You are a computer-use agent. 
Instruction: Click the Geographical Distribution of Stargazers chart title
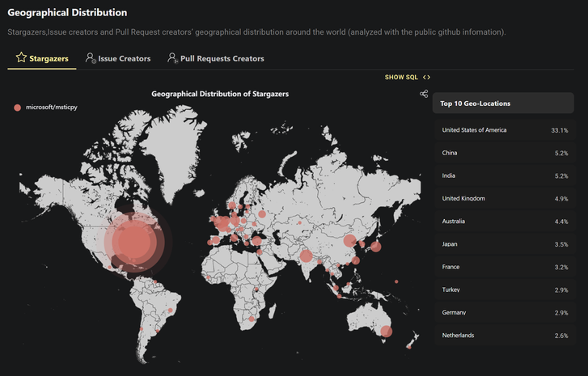[220, 94]
